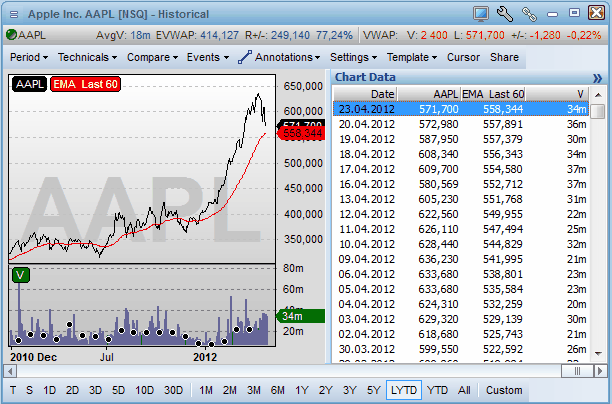This screenshot has width=612, height=404.
Task: Click the green V volume badge
Action: [21, 275]
